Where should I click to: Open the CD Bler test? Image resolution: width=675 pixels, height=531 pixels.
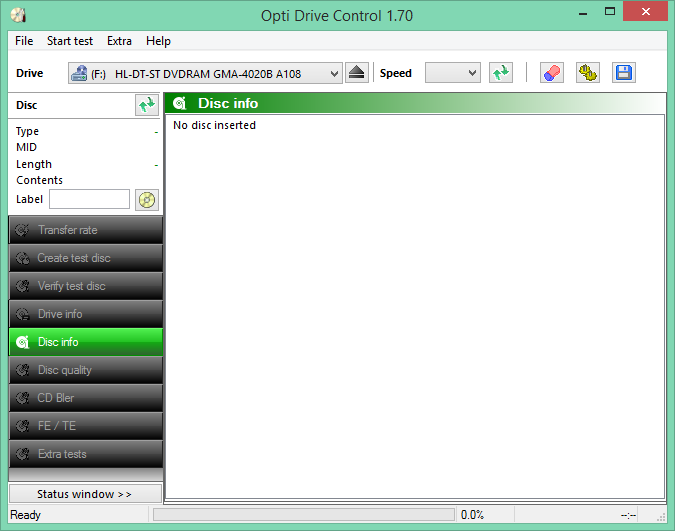pos(86,398)
